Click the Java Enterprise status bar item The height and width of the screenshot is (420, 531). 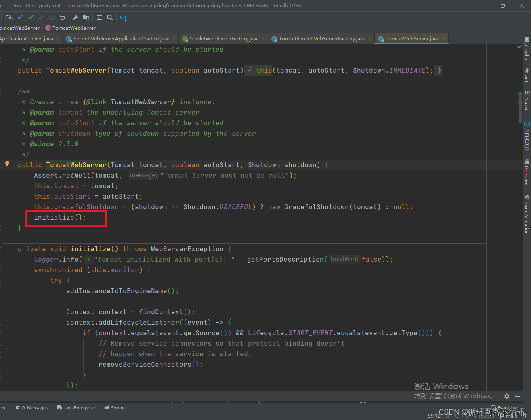[x=76, y=408]
